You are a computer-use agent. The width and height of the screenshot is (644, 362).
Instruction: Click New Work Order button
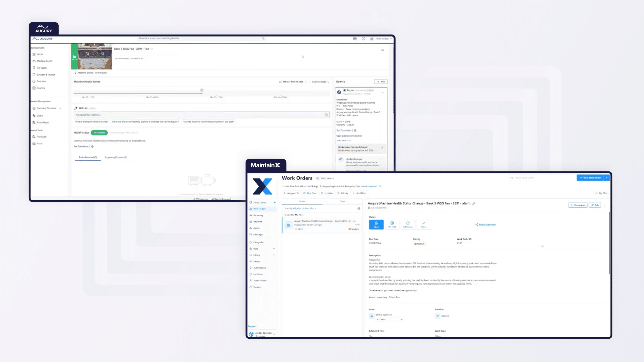click(590, 178)
